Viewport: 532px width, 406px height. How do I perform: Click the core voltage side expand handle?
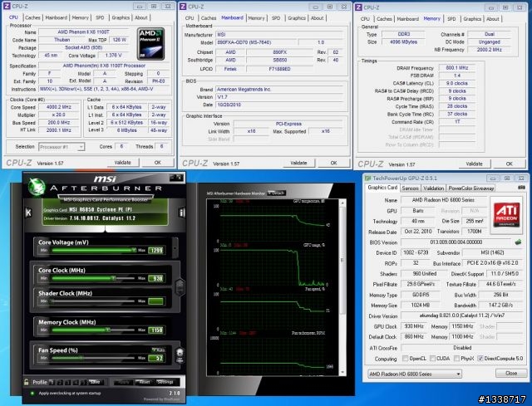[x=175, y=247]
